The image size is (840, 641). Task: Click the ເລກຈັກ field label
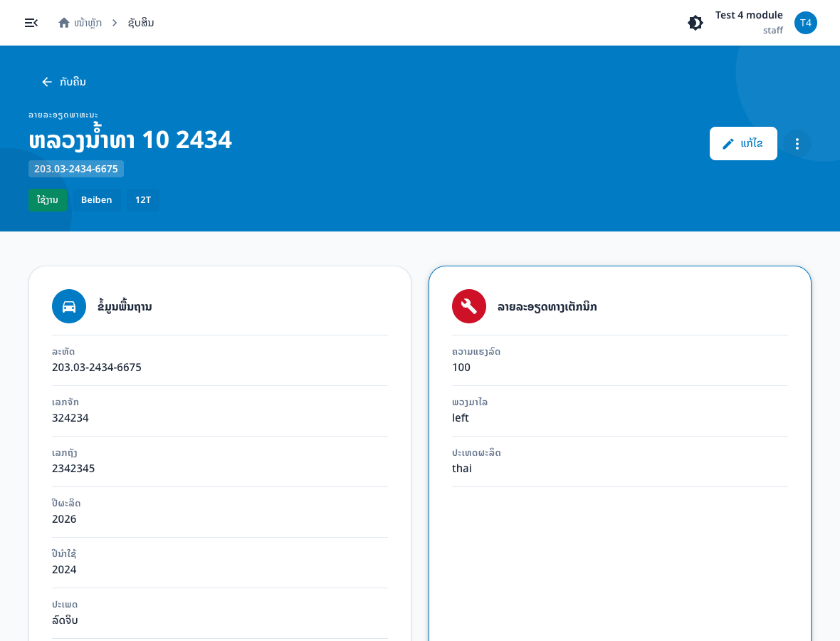tap(65, 402)
